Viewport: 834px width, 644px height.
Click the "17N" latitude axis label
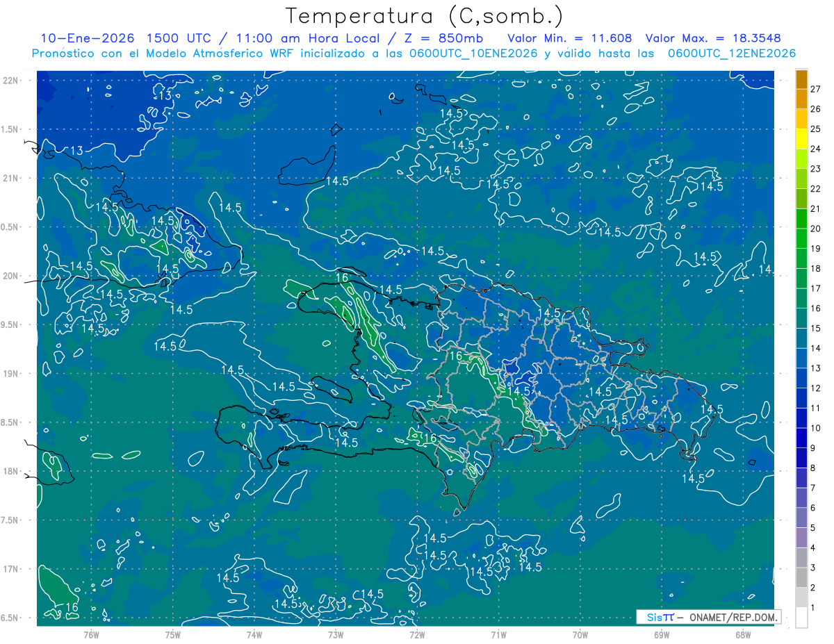10,569
